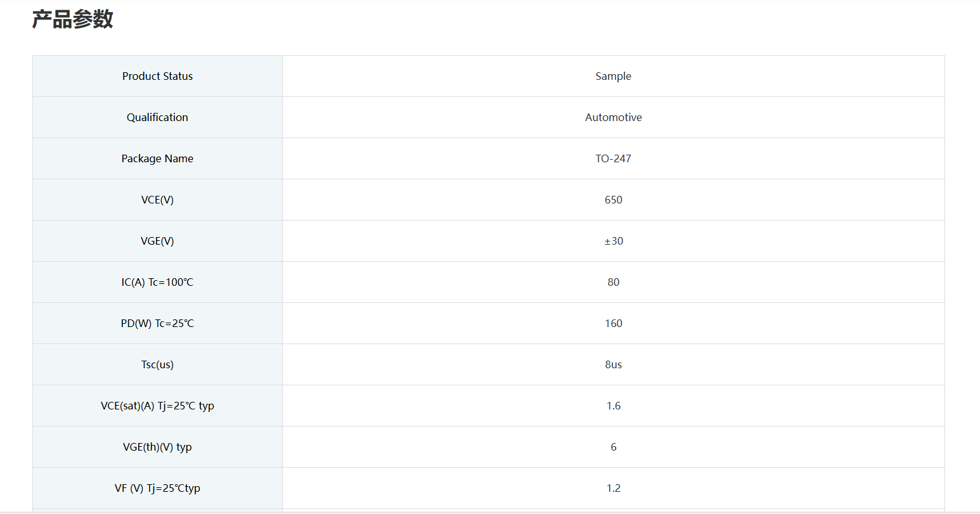Viewport: 980px width, 514px height.
Task: Select the Sample value cell
Action: pos(613,76)
